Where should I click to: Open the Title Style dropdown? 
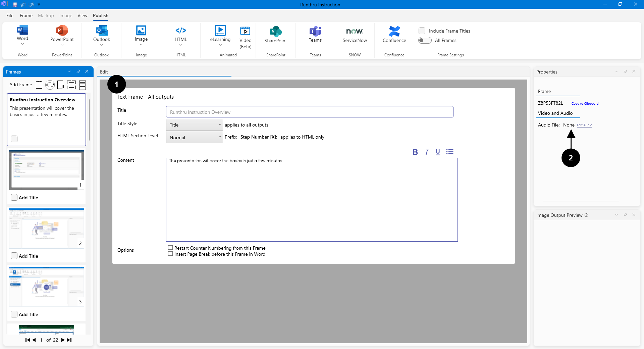click(194, 125)
